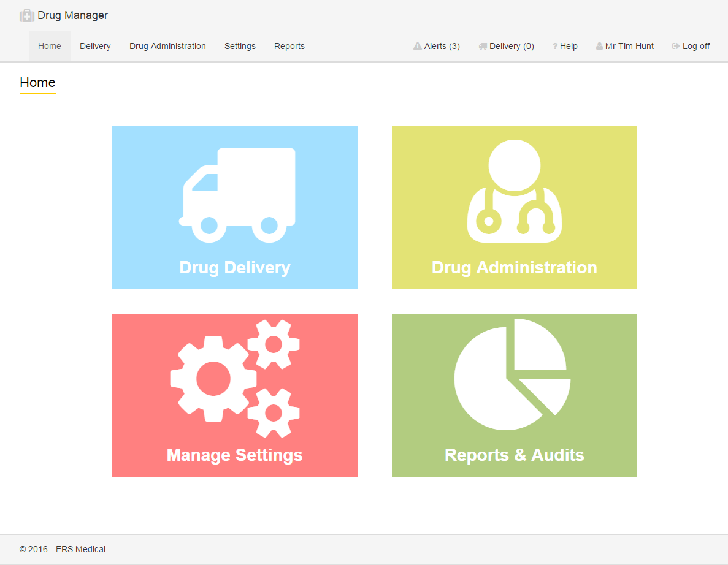Open the Drug Delivery tile label
This screenshot has height=565, width=728.
point(235,268)
